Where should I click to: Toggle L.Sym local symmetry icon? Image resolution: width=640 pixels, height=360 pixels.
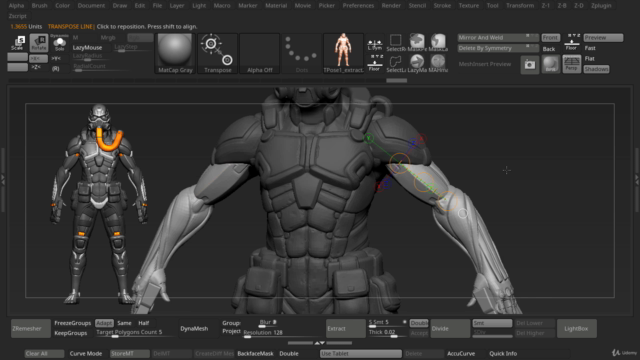[375, 44]
